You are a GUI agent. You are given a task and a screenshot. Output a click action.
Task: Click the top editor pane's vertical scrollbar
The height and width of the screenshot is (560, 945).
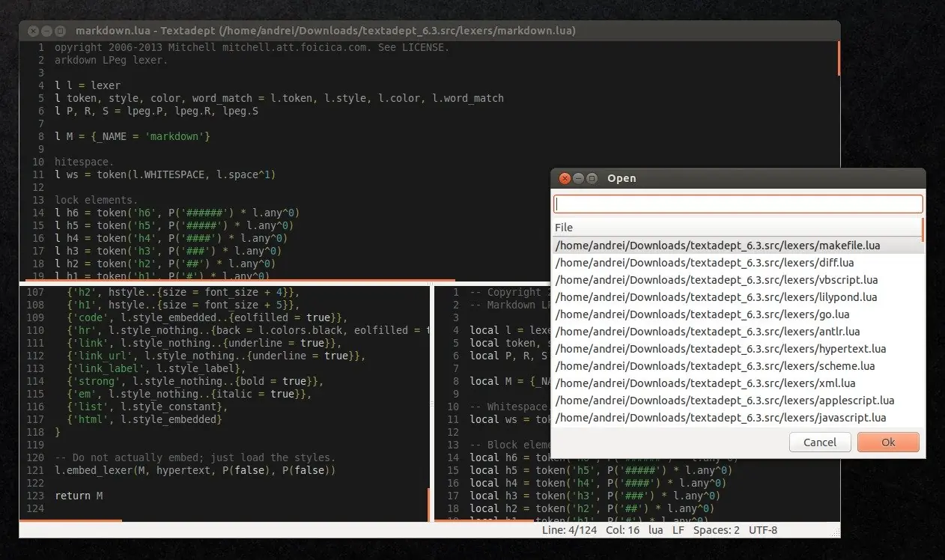839,58
